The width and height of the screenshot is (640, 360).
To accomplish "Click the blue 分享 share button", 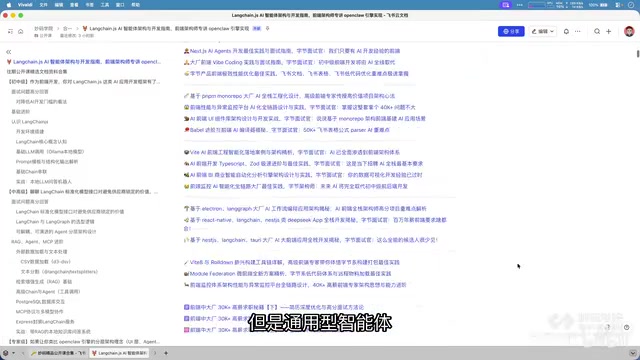I will click(x=511, y=31).
